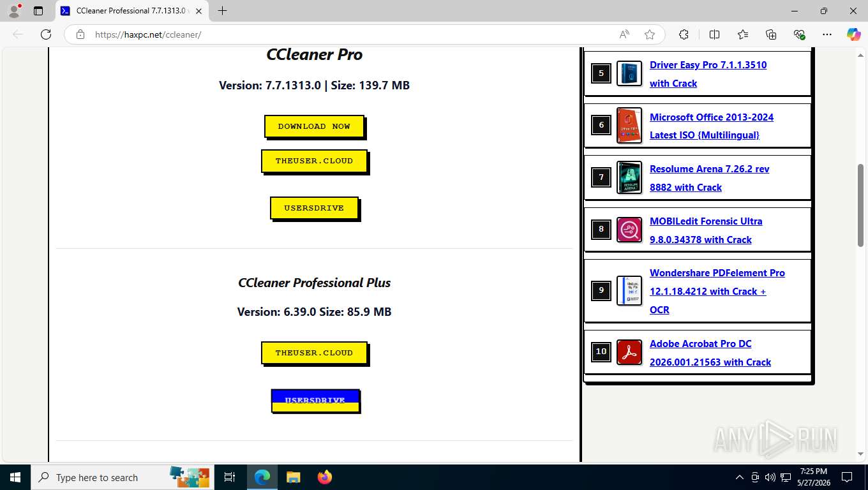868x490 pixels.
Task: Open Read aloud in the address bar
Action: [624, 34]
